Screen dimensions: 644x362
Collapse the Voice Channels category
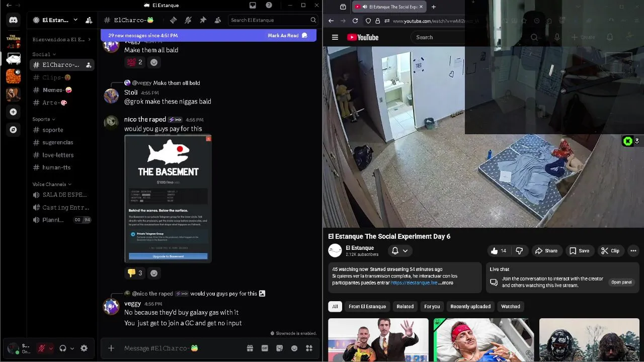click(x=52, y=185)
